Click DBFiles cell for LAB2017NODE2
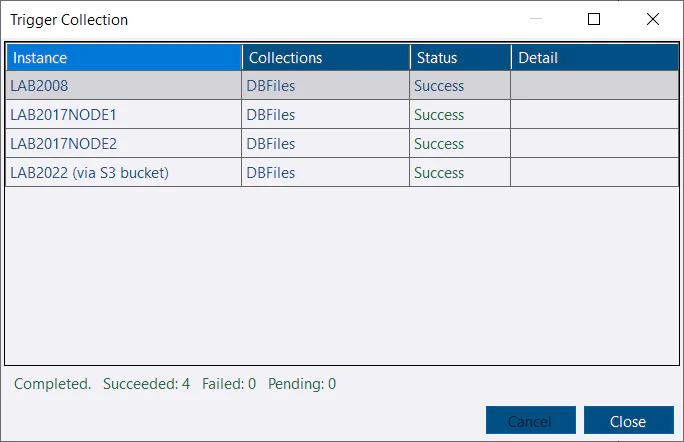Image resolution: width=684 pixels, height=442 pixels. point(325,143)
